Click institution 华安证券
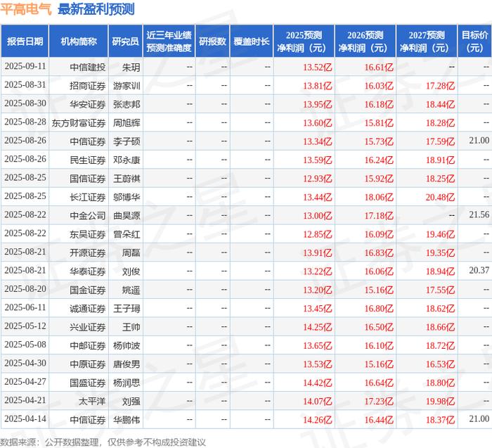The image size is (492, 448). coord(88,104)
